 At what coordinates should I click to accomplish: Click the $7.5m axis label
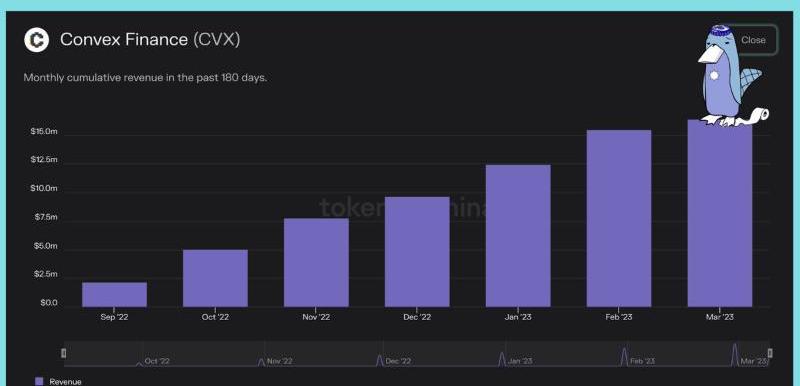[45, 217]
